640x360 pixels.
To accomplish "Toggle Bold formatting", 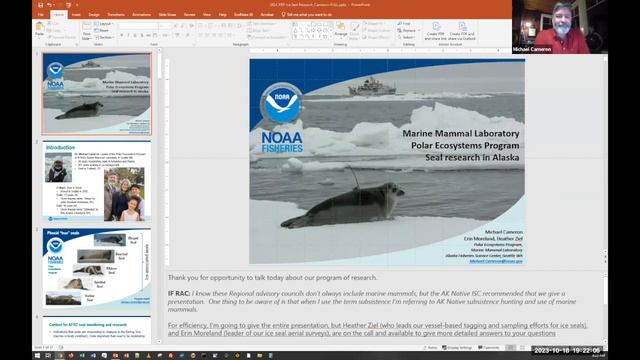I will (x=122, y=36).
